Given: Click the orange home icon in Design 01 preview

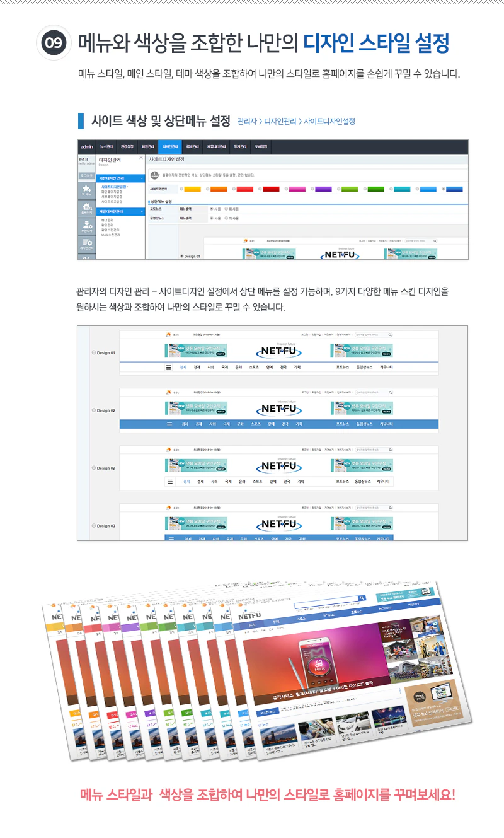Looking at the screenshot, I should pyautogui.click(x=169, y=335).
